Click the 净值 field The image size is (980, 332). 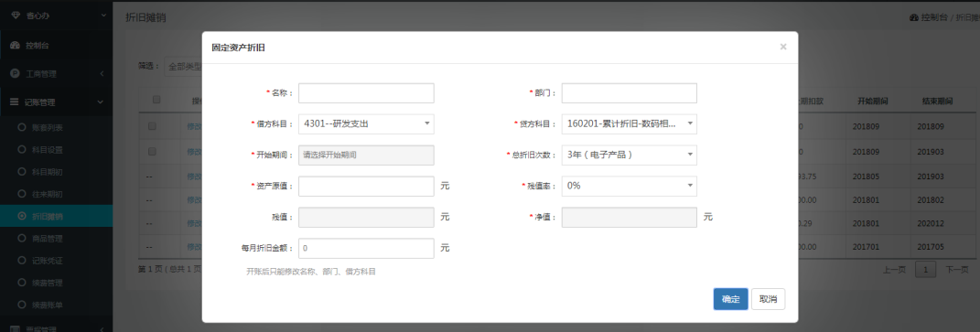click(630, 217)
